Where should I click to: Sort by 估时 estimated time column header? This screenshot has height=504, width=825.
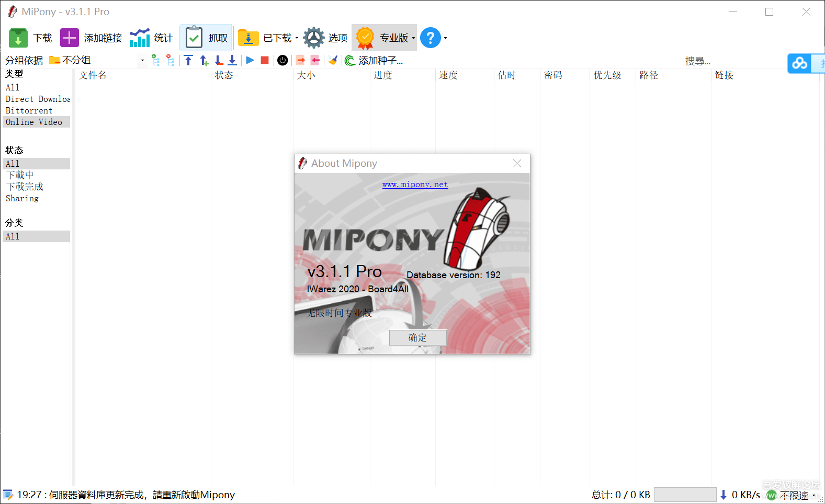coord(517,75)
